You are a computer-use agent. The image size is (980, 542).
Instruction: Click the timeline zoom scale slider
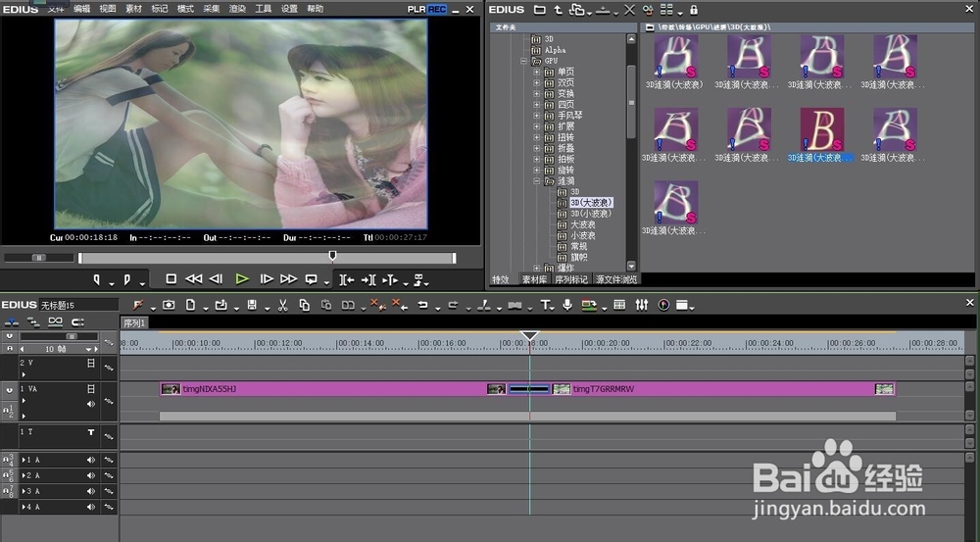pos(72,336)
